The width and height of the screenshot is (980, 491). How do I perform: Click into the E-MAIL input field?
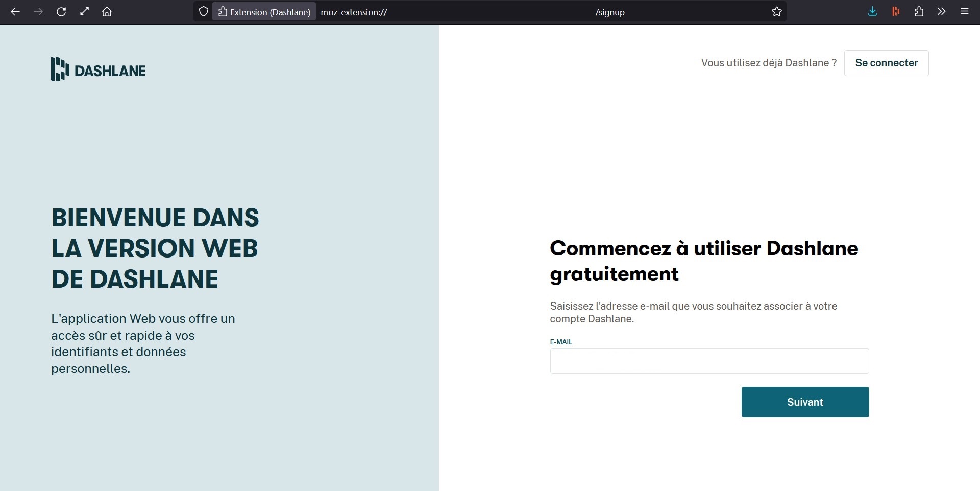click(709, 361)
